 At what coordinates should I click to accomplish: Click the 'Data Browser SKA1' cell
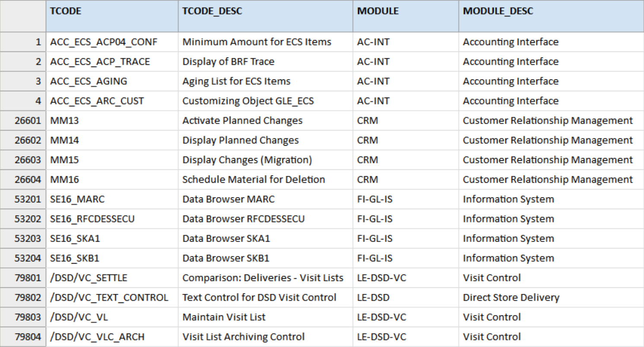point(265,239)
